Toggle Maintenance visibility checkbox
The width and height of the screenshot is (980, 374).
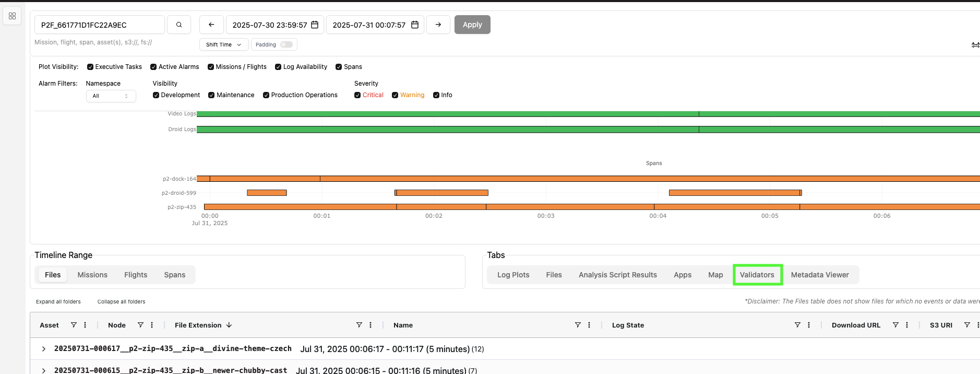tap(211, 95)
